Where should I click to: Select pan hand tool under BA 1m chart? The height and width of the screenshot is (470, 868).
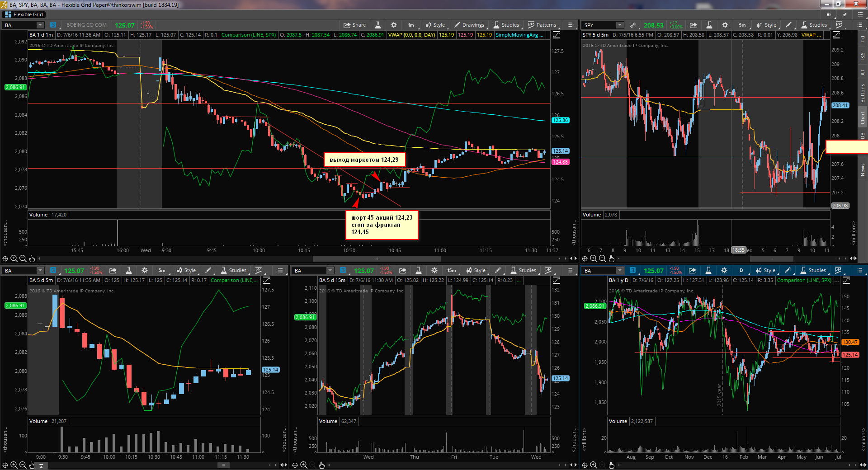(32, 258)
